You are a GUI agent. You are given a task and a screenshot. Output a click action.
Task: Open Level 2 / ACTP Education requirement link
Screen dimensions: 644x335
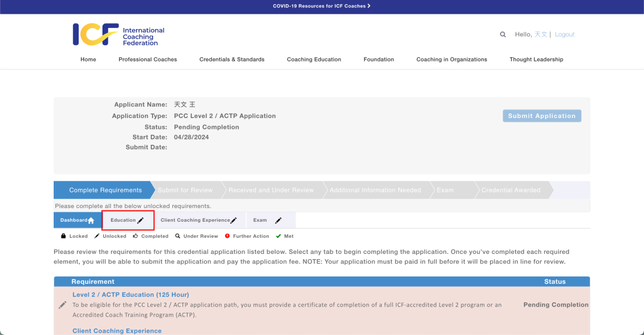(131, 295)
